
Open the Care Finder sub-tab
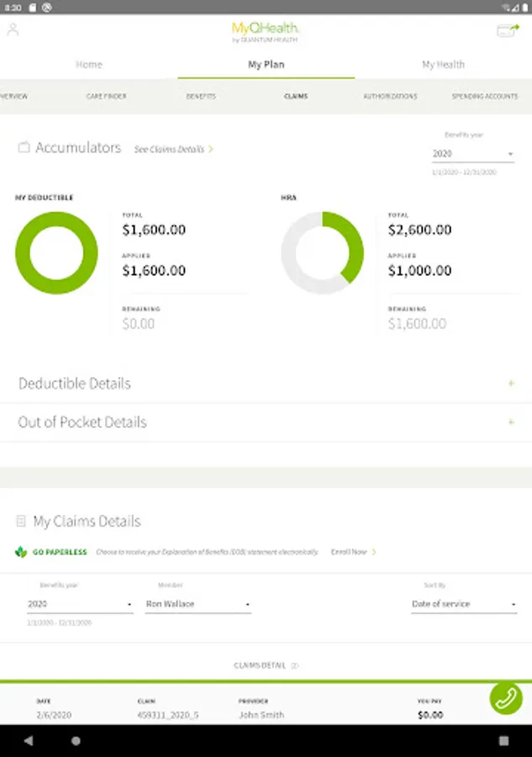[x=107, y=97]
